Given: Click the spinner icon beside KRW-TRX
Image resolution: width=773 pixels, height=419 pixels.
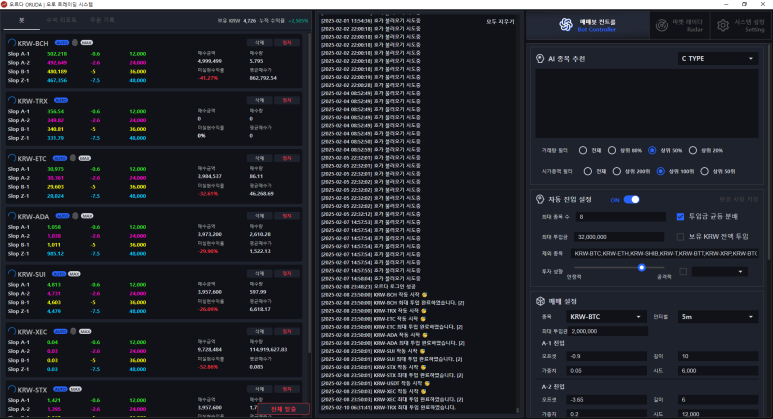Looking at the screenshot, I should pos(12,101).
